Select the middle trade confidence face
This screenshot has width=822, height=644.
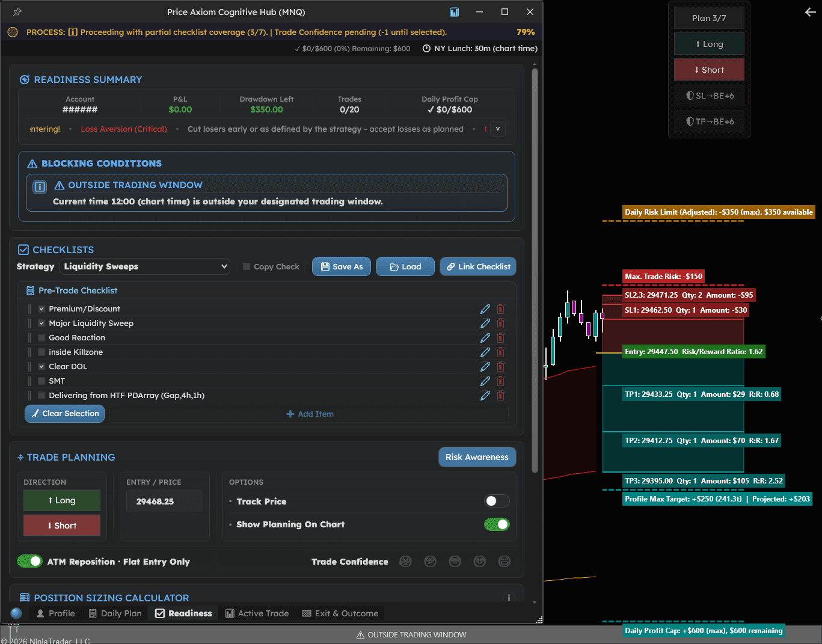pyautogui.click(x=455, y=561)
